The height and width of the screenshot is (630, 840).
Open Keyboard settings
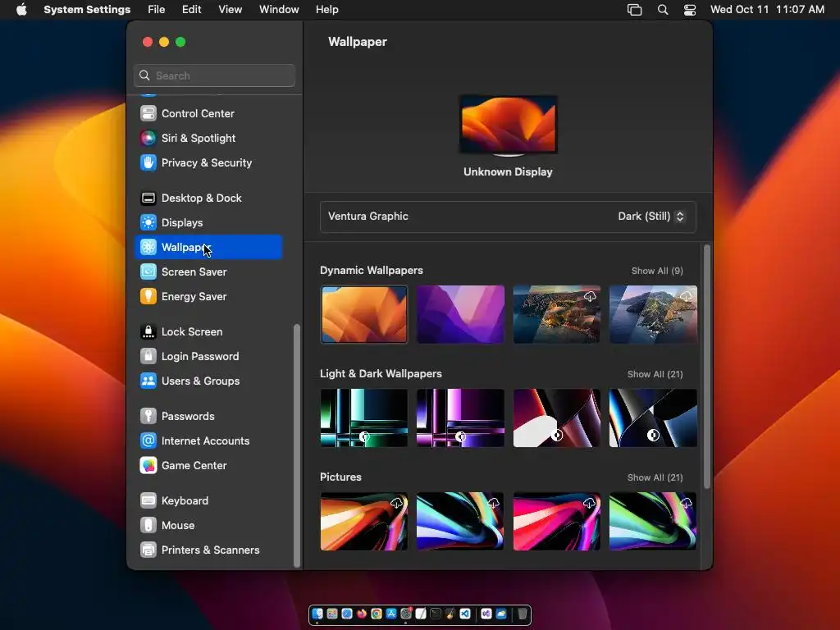[x=208, y=501]
